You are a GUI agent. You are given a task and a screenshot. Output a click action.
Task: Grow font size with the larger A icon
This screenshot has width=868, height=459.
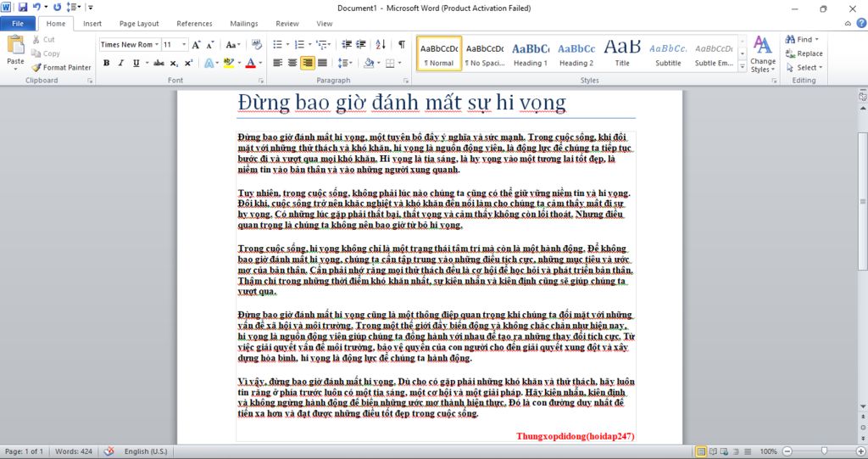196,44
